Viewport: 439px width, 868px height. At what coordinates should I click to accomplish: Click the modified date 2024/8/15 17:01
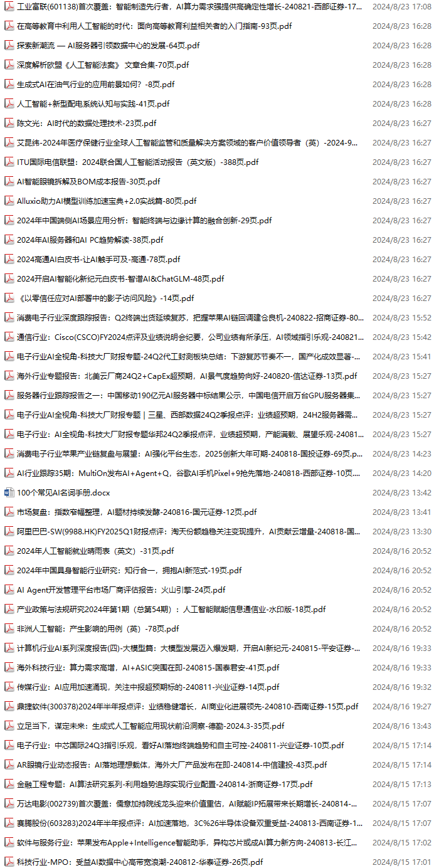tap(401, 862)
